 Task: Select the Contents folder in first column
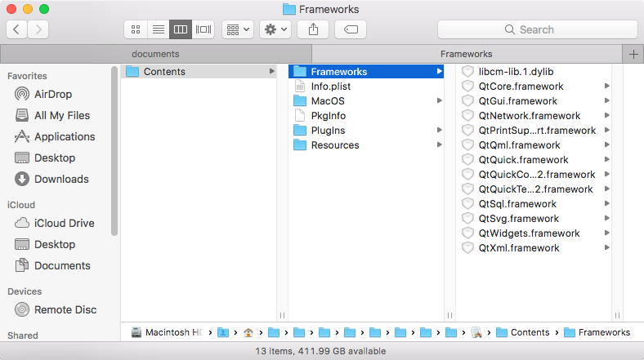199,71
